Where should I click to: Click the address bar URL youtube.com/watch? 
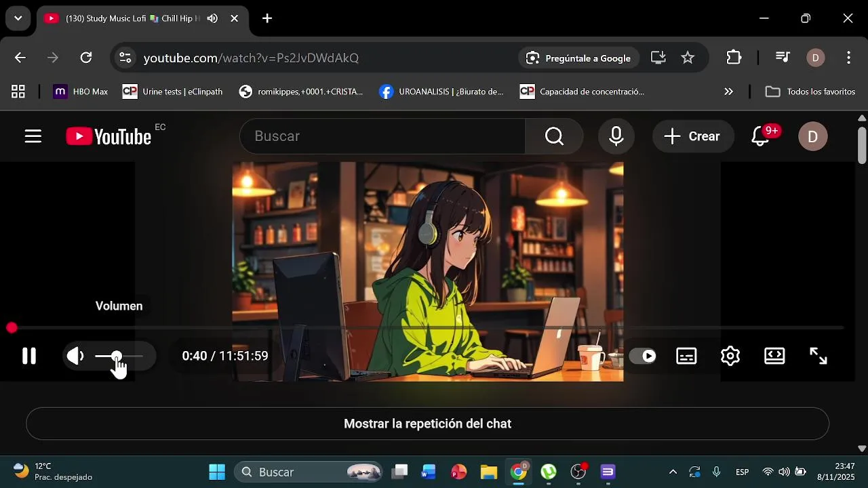pyautogui.click(x=251, y=58)
